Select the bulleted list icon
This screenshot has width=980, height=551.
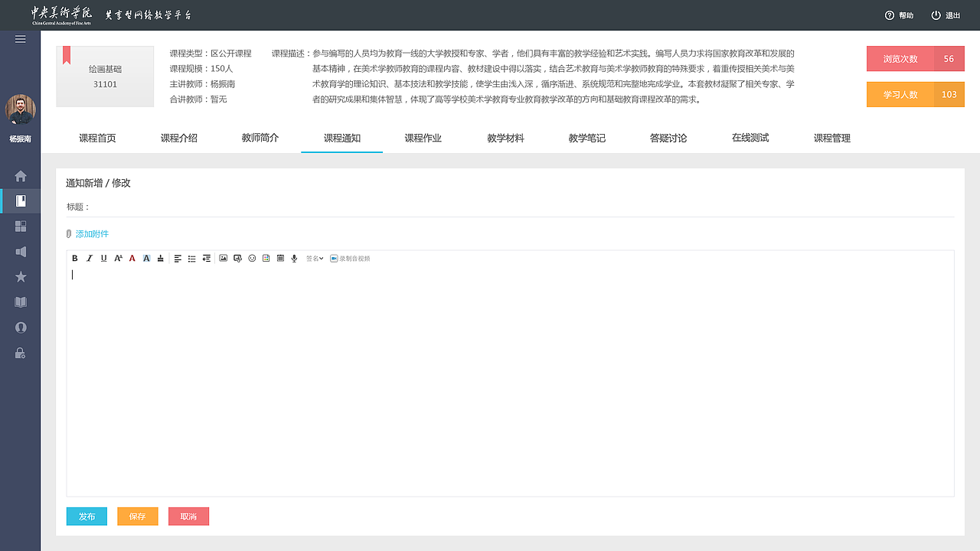coord(191,258)
